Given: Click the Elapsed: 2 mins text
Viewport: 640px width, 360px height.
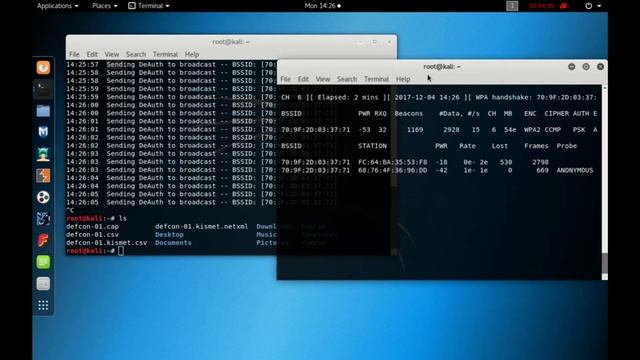Looking at the screenshot, I should point(348,98).
